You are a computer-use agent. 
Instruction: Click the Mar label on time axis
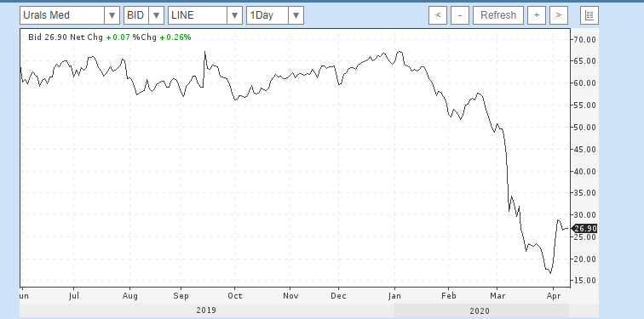(497, 296)
